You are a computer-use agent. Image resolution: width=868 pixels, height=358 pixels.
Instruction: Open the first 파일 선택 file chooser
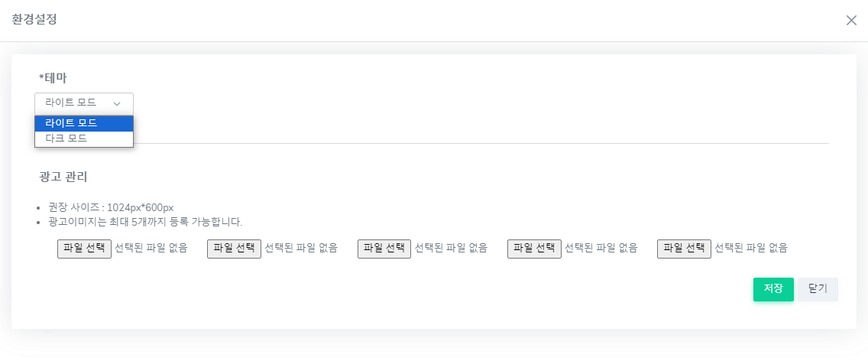[85, 249]
